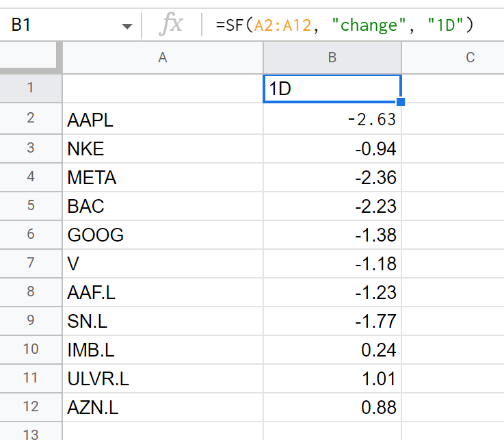
Task: Select row 1 header
Action: pyautogui.click(x=31, y=88)
